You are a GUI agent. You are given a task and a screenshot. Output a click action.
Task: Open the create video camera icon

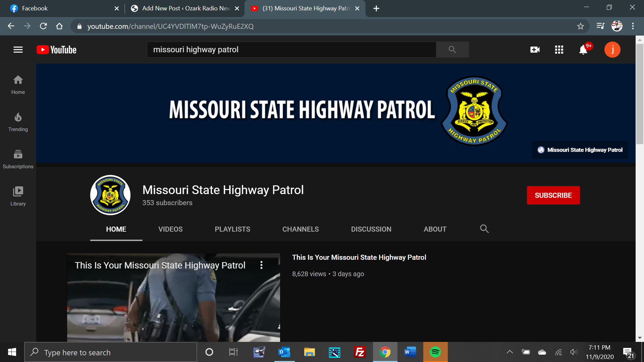[x=535, y=50]
